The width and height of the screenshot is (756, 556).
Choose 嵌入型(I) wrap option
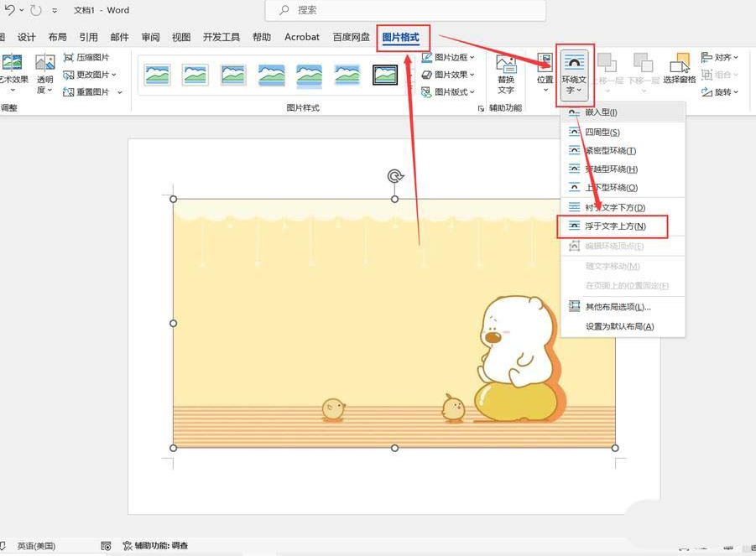tap(623, 112)
